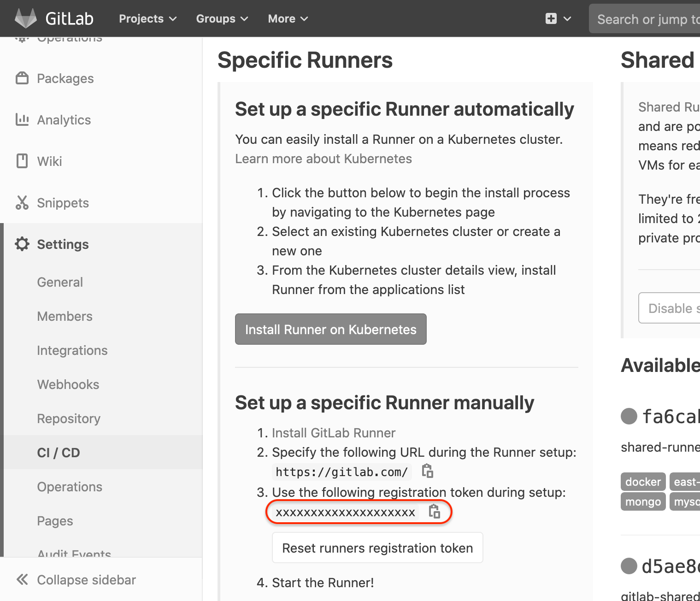This screenshot has height=601, width=700.
Task: Click the grey status dot beside runner fa6ca
Action: tap(629, 416)
